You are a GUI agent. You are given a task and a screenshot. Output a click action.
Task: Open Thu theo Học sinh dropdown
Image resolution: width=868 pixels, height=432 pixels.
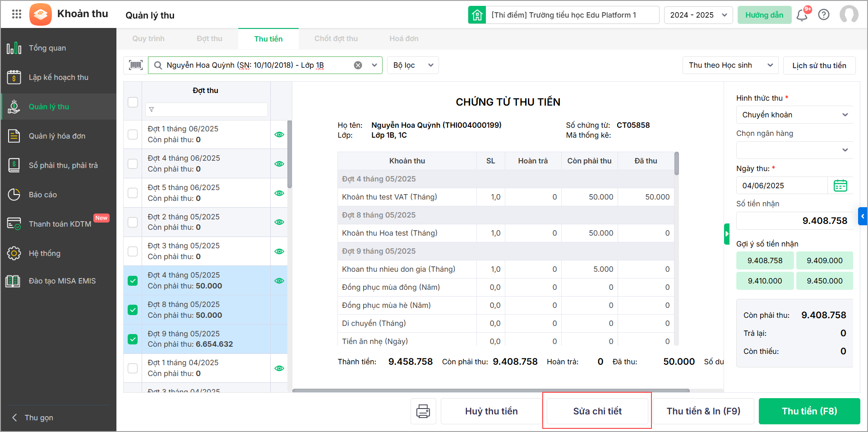tap(731, 65)
